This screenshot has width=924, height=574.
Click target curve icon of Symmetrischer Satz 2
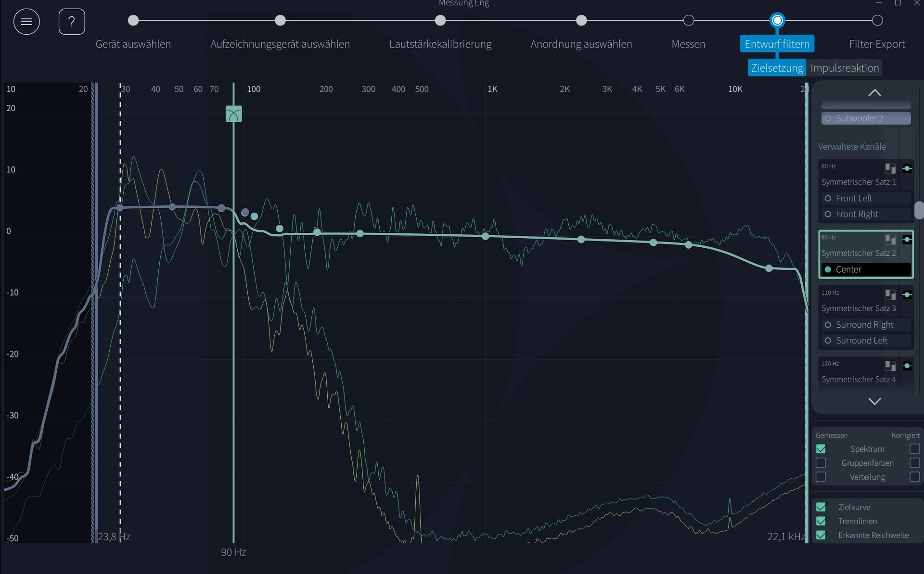coord(907,239)
